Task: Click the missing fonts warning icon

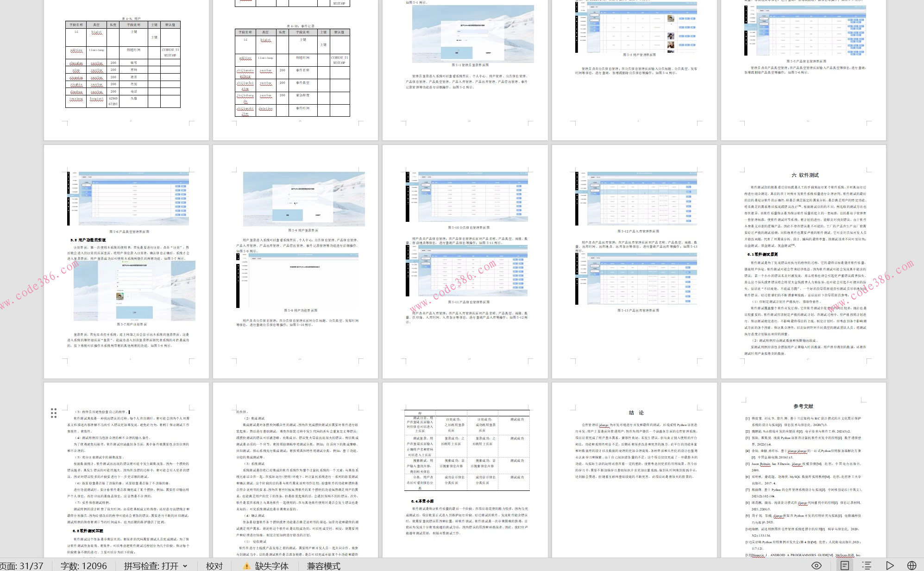Action: tap(246, 566)
